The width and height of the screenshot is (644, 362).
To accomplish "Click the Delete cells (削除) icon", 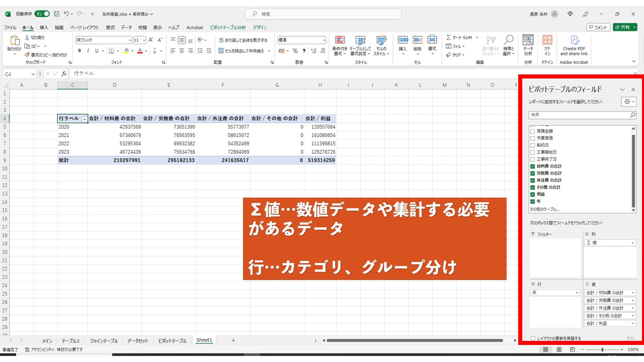I will (x=417, y=40).
